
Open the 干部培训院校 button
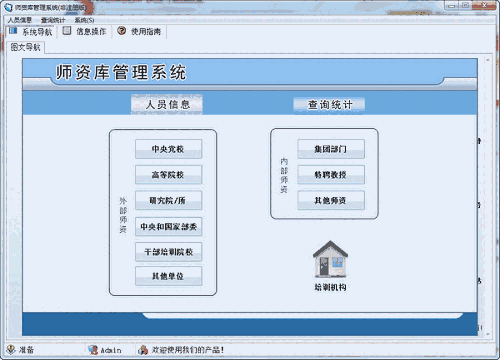168,252
